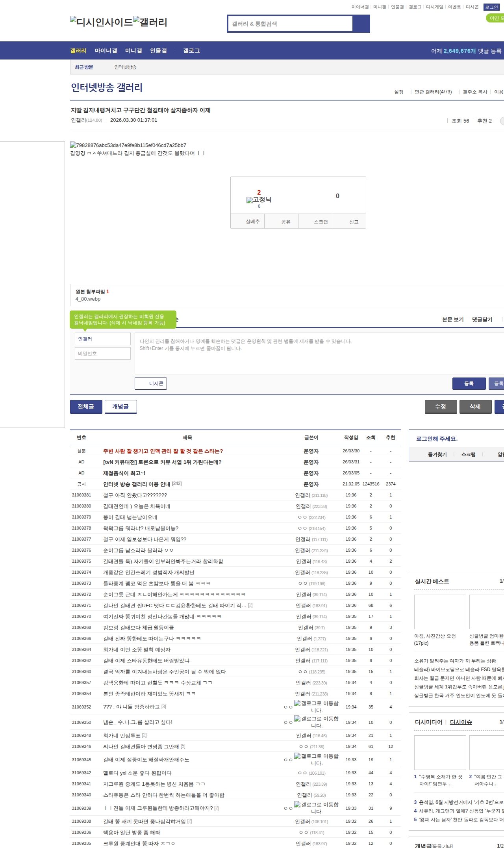
Task: Open the broken attached image in post body
Action: [128, 145]
